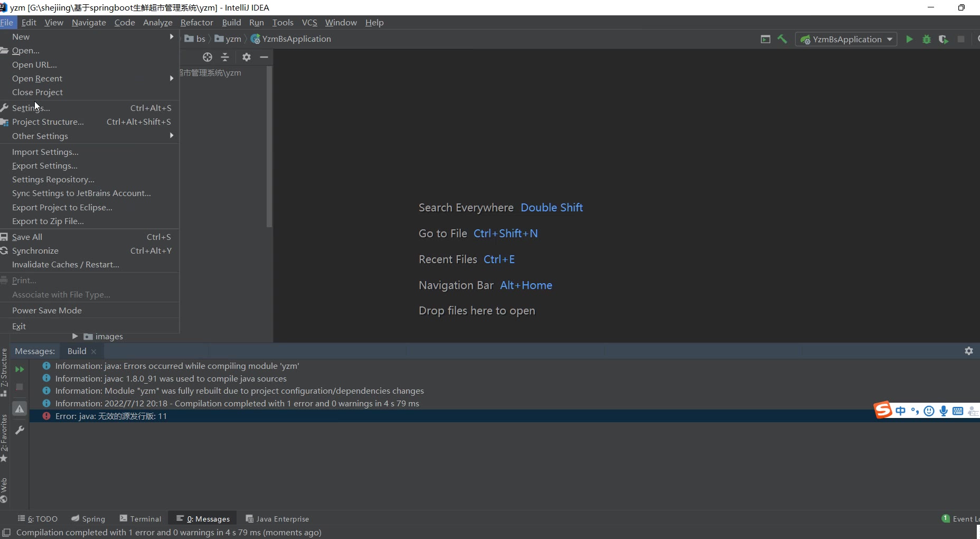Open the Spring tool window

89,519
